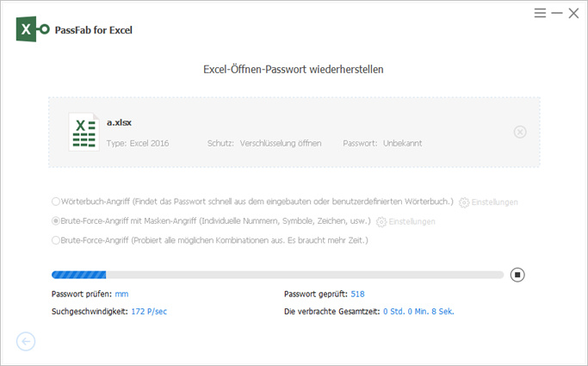
Task: Stop the password recovery process
Action: (517, 275)
